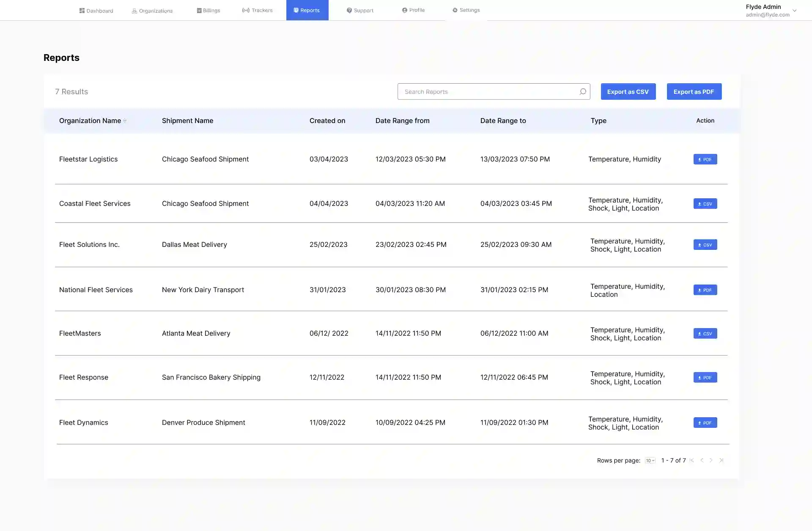Download PDF for National Fleet Services
This screenshot has height=531, width=812.
click(705, 290)
